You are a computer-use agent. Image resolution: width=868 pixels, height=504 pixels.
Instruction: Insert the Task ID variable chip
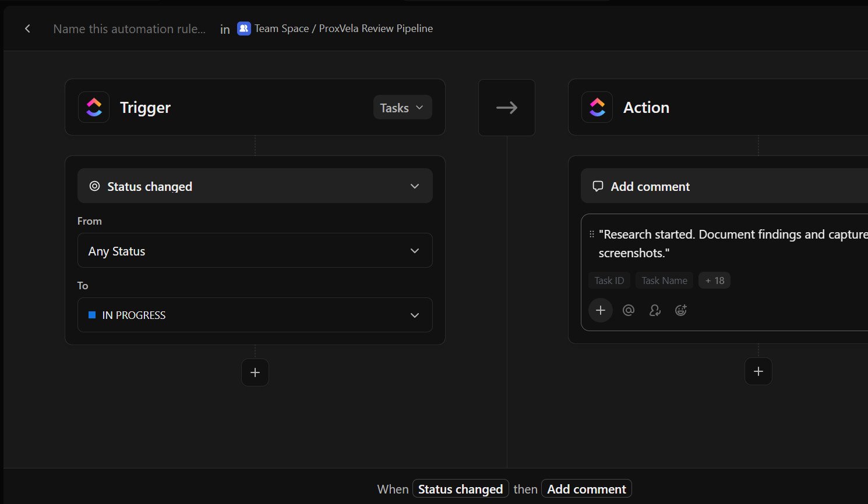[x=609, y=281]
